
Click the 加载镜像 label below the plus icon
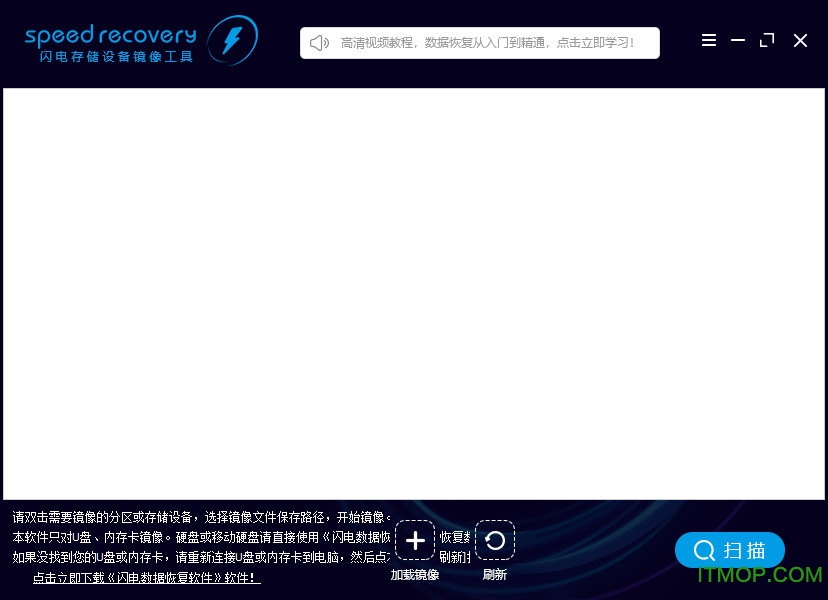415,574
